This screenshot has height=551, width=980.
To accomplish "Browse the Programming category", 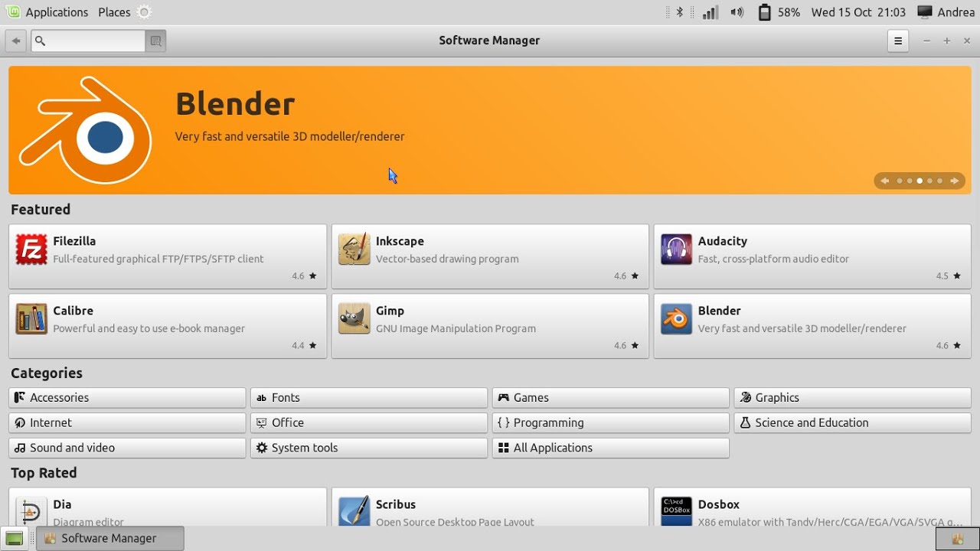I will coord(611,423).
